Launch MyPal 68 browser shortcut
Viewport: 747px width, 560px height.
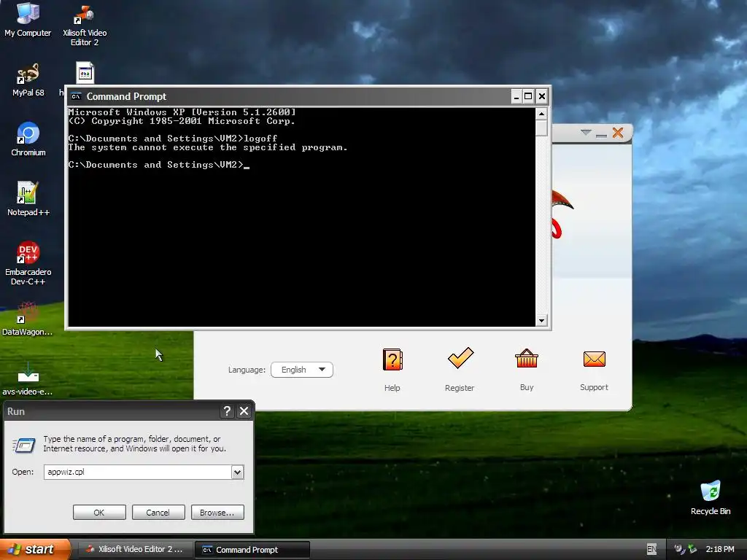28,79
